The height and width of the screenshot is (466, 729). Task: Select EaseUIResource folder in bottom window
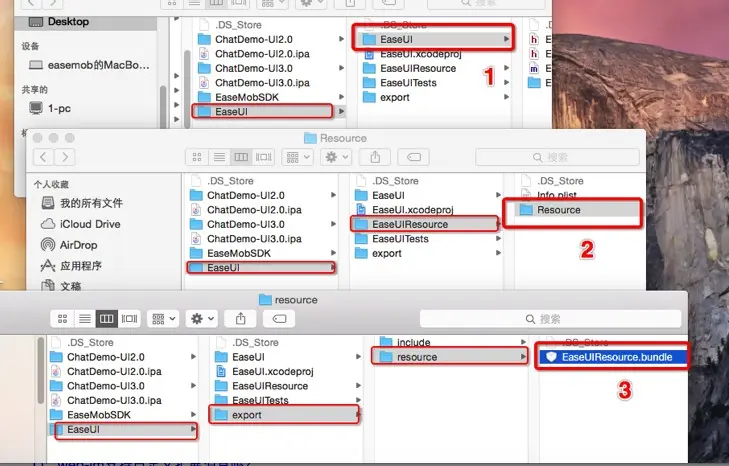tap(270, 386)
